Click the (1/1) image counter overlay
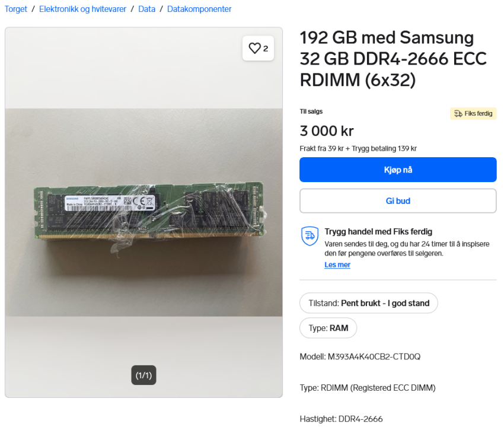Screen dimensions: 504x427 143,375
